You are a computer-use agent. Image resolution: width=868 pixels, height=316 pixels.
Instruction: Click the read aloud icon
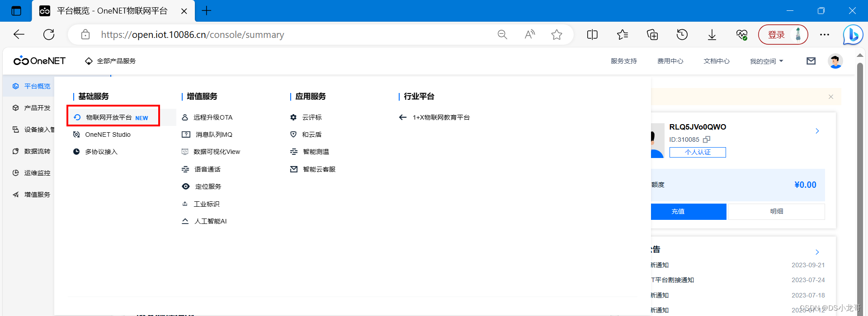point(529,35)
